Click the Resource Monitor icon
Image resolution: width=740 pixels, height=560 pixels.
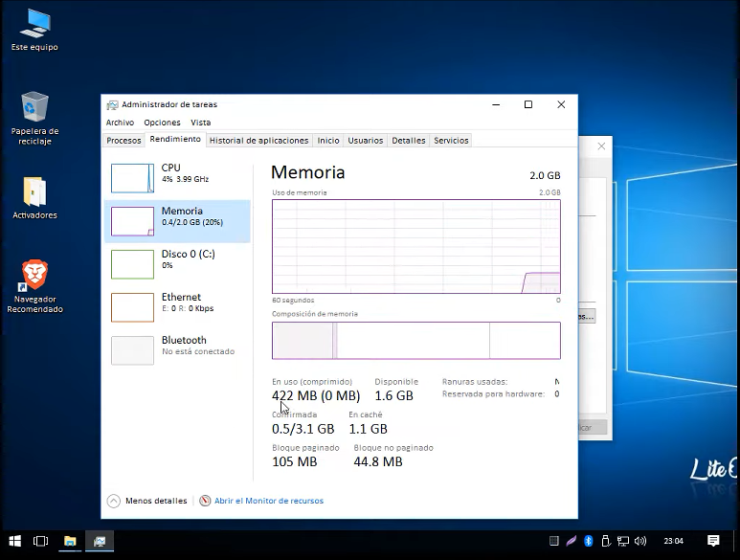coord(205,501)
